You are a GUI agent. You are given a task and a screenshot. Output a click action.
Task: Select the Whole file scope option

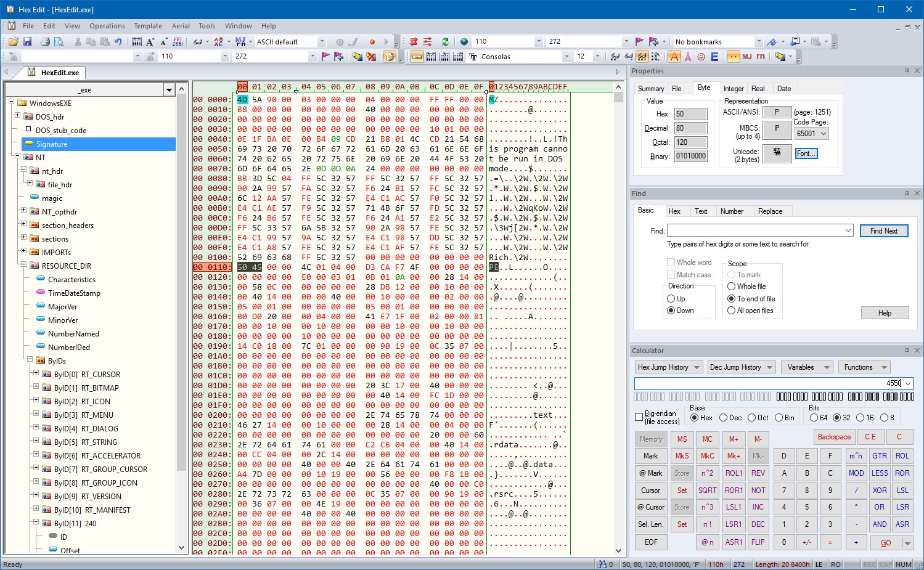tap(732, 287)
